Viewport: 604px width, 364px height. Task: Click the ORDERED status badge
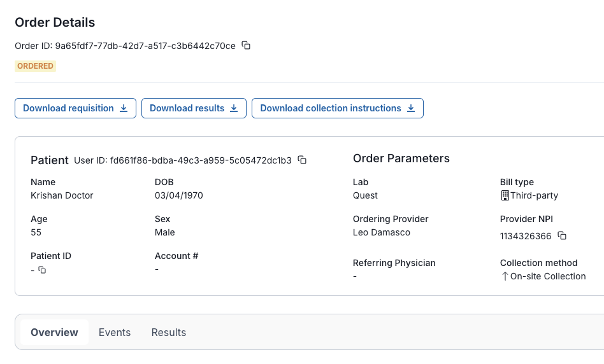click(x=36, y=66)
